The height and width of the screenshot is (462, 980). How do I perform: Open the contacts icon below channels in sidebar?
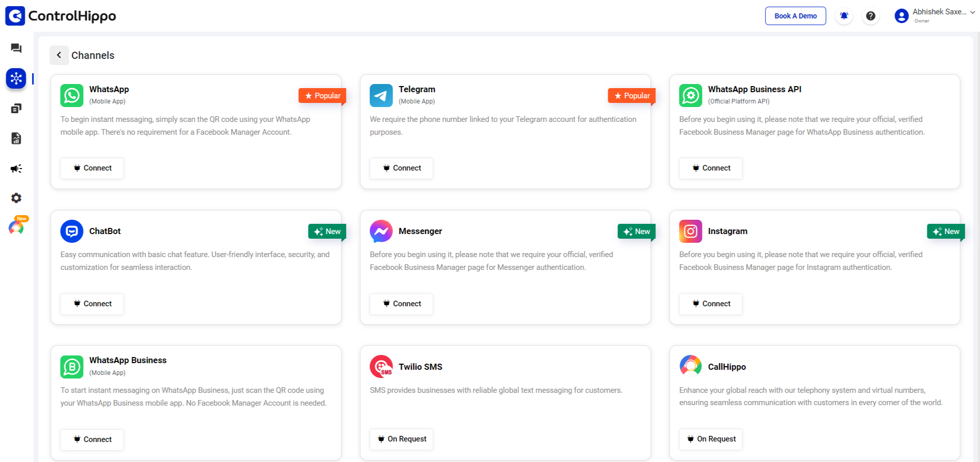click(x=16, y=108)
